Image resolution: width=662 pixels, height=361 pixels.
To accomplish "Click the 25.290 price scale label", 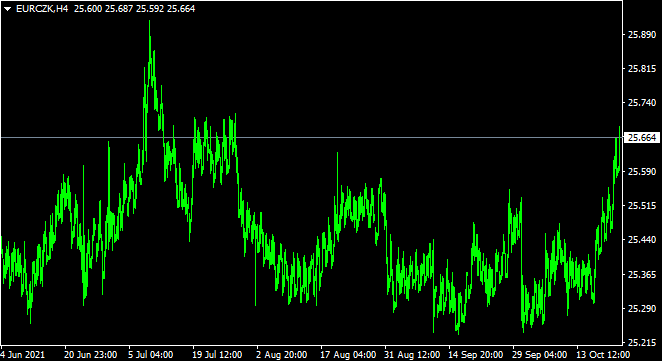I will click(642, 309).
